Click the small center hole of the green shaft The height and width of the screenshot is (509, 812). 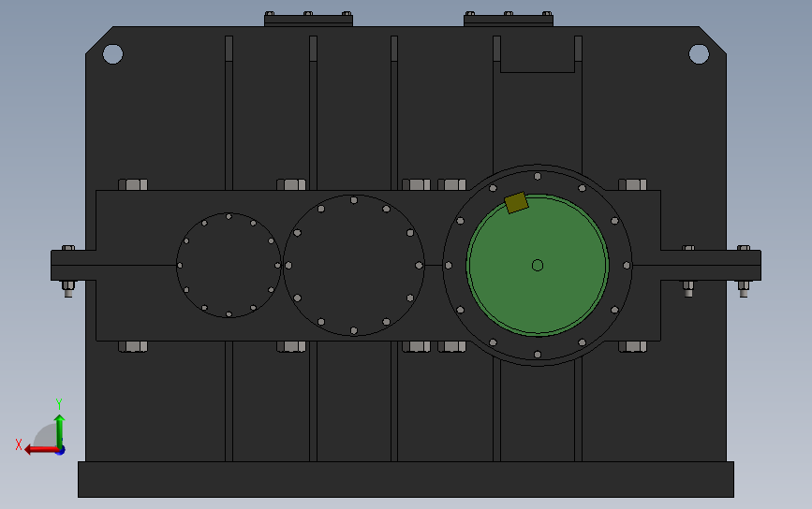tap(538, 266)
